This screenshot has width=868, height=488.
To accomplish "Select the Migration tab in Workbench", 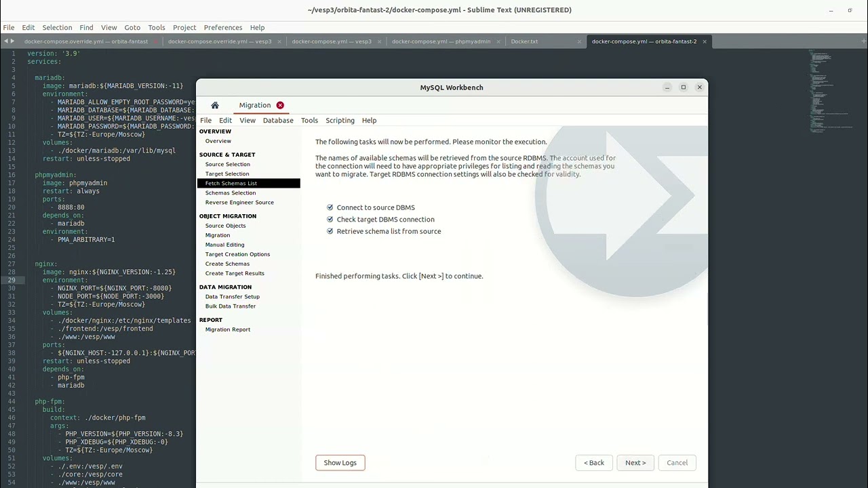I will (255, 105).
